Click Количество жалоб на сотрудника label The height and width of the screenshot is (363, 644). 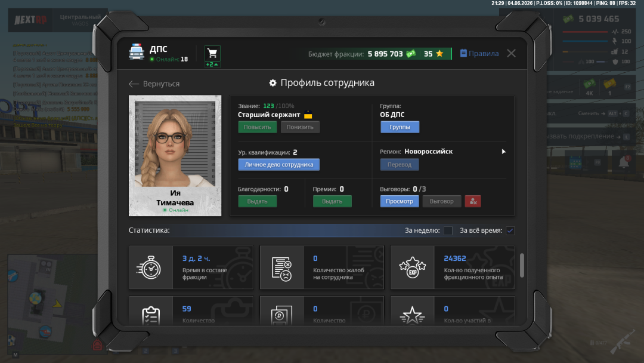coord(339,274)
